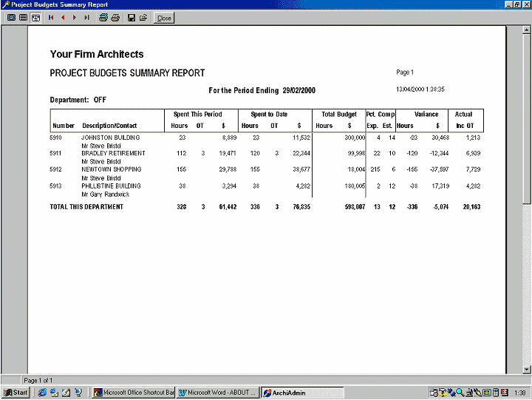The width and height of the screenshot is (532, 400).
Task: Click the 'Total Budget' column header
Action: [339, 115]
